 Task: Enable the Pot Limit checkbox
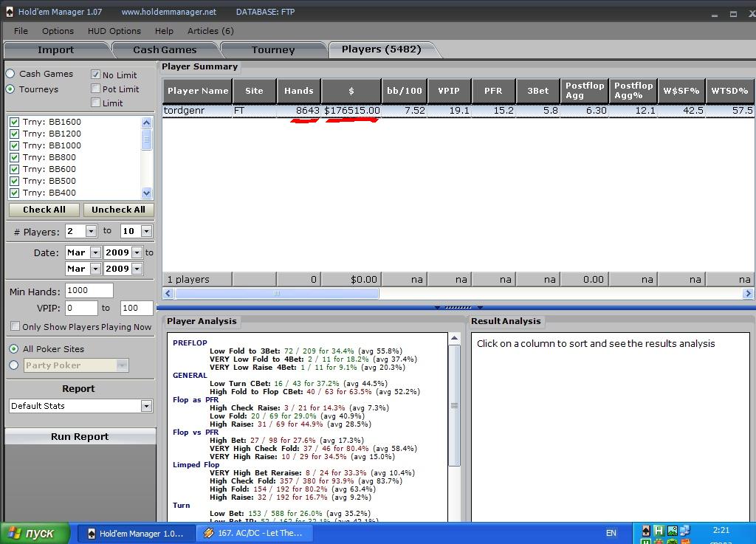tap(95, 89)
